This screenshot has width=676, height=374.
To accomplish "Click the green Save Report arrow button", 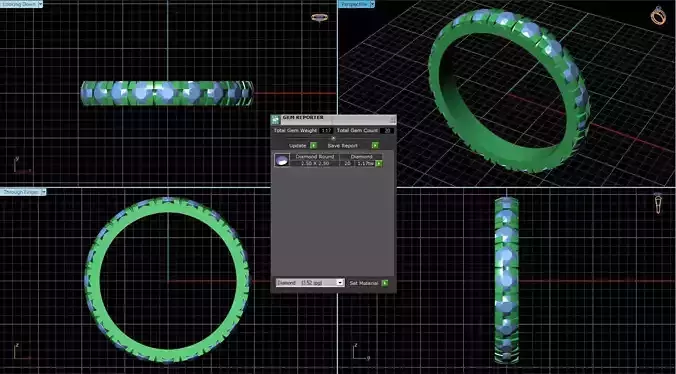I will [x=375, y=146].
